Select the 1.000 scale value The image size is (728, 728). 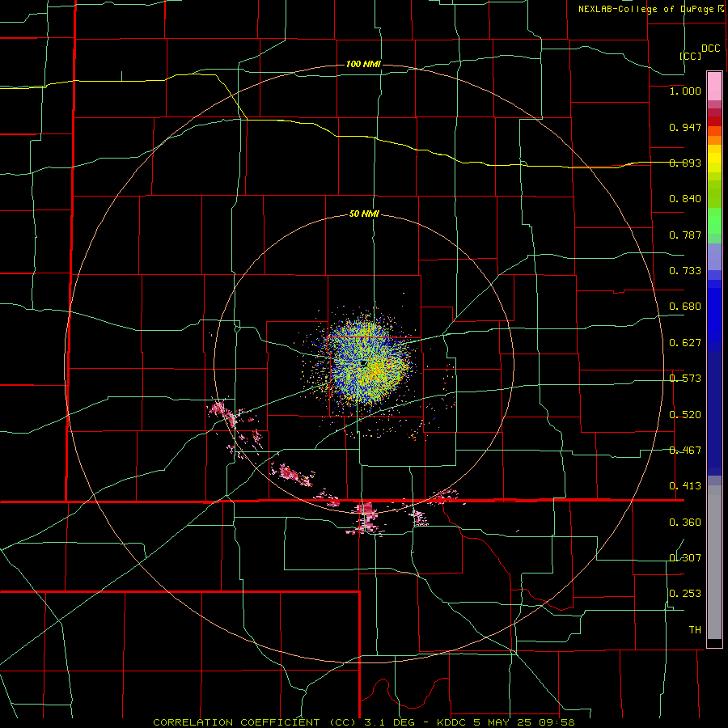click(x=685, y=91)
